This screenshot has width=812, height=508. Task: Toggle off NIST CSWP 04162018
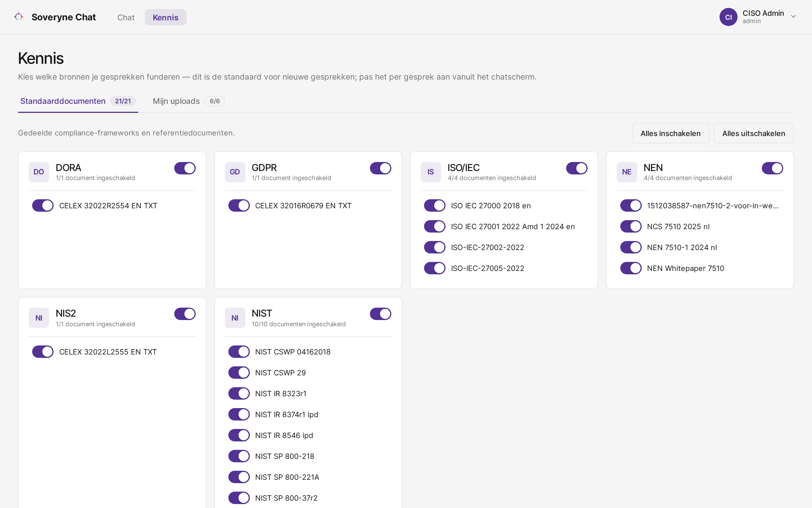tap(239, 352)
